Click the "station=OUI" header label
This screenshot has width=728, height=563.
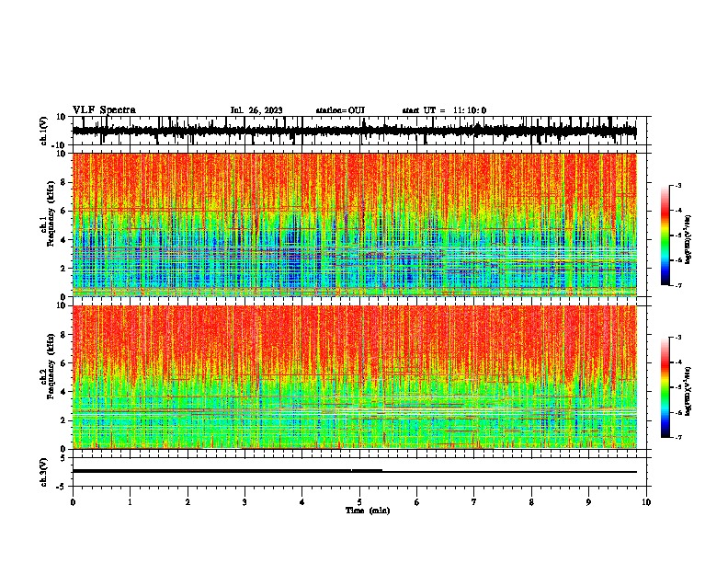click(340, 110)
